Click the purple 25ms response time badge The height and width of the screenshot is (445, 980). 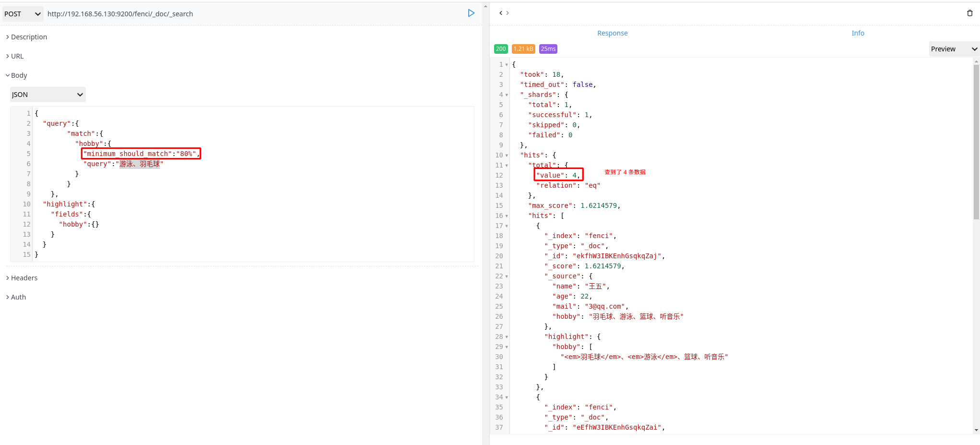tap(548, 48)
